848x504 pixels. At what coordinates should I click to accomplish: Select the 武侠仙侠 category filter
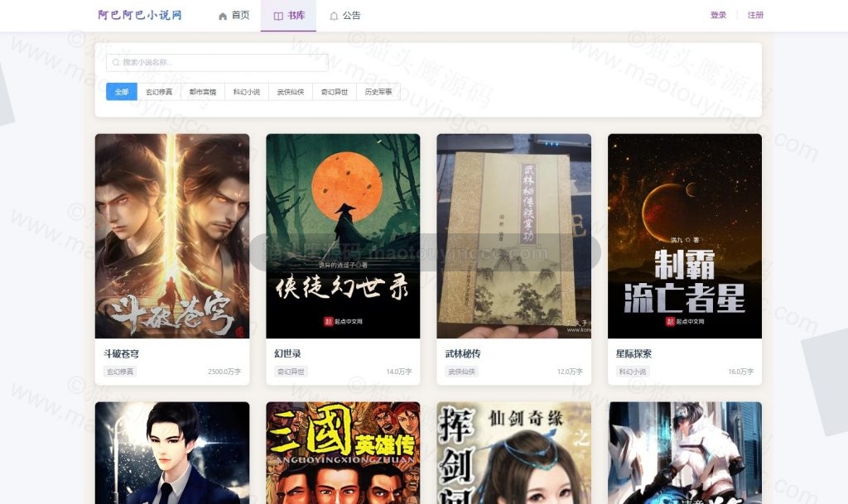(291, 92)
